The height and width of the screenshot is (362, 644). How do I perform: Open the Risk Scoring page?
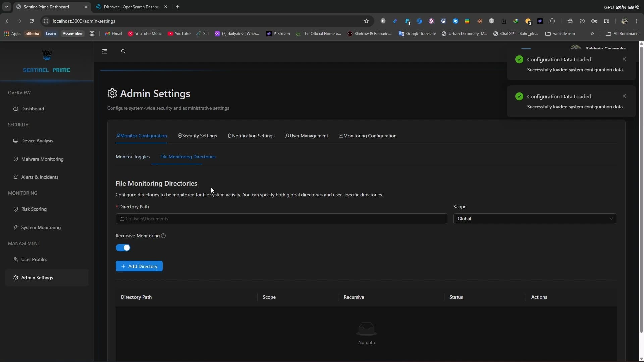click(34, 209)
